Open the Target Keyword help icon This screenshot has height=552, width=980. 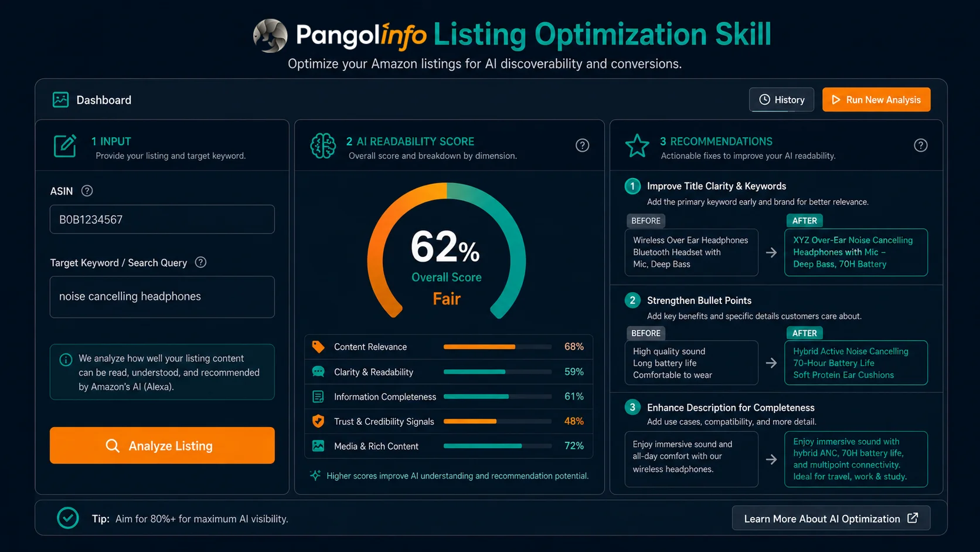[200, 262]
